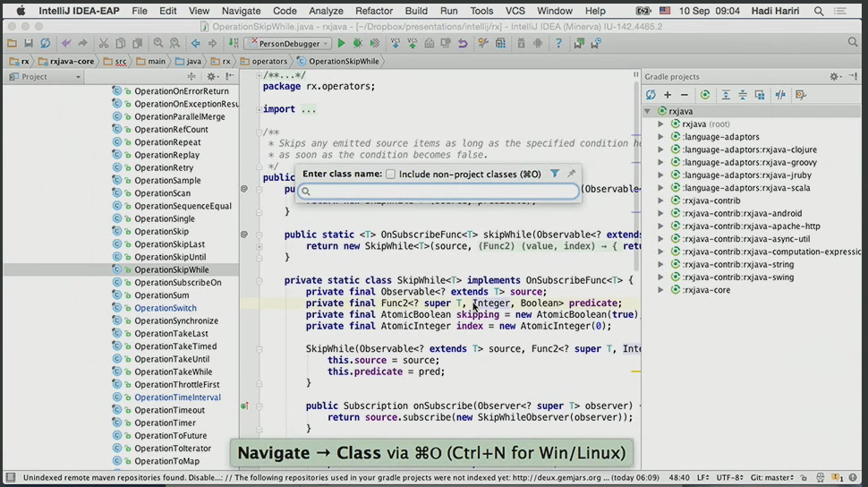Click the java breadcrumb folder

188,62
